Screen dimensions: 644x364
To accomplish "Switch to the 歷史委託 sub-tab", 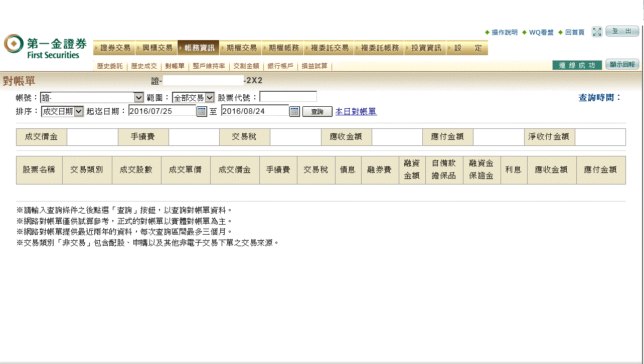I will coord(109,66).
